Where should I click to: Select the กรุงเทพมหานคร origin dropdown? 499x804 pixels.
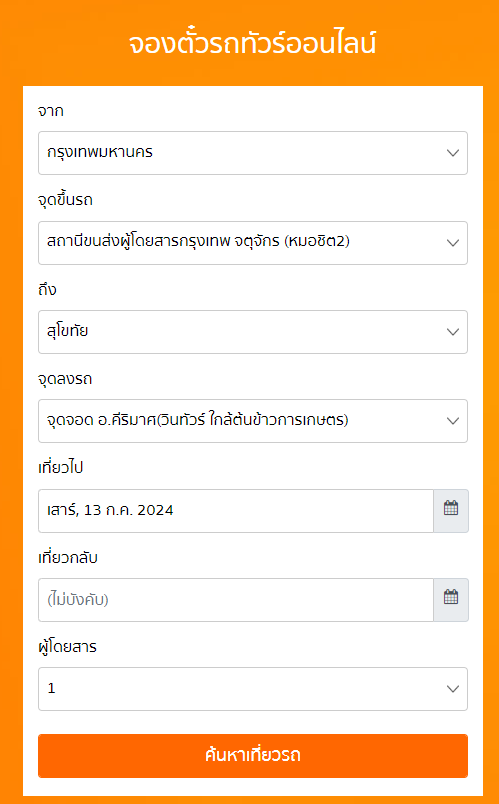coord(253,153)
